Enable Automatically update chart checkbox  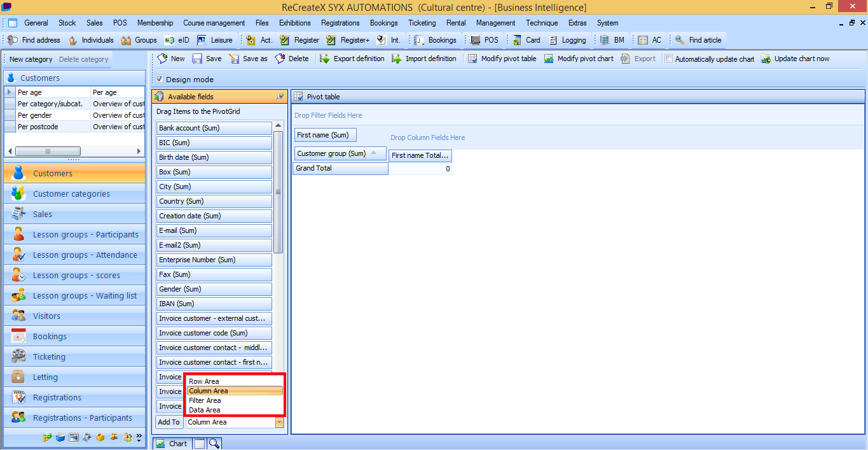click(x=668, y=59)
